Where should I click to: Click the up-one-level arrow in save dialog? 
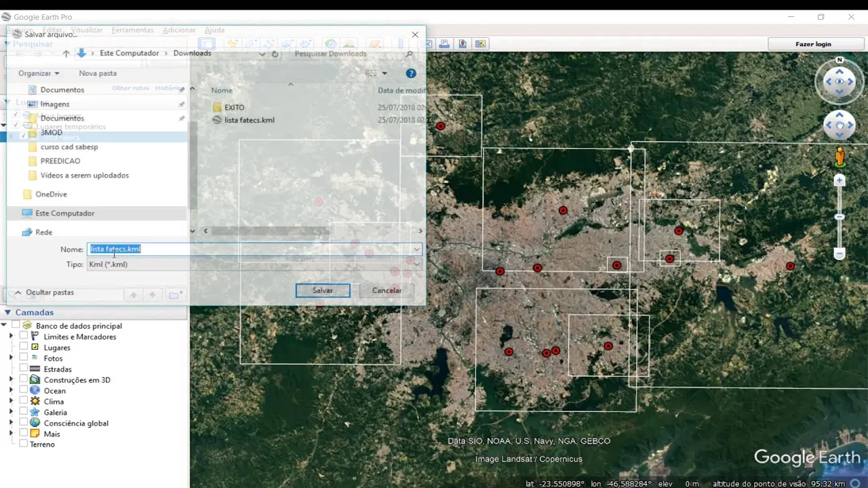click(66, 54)
